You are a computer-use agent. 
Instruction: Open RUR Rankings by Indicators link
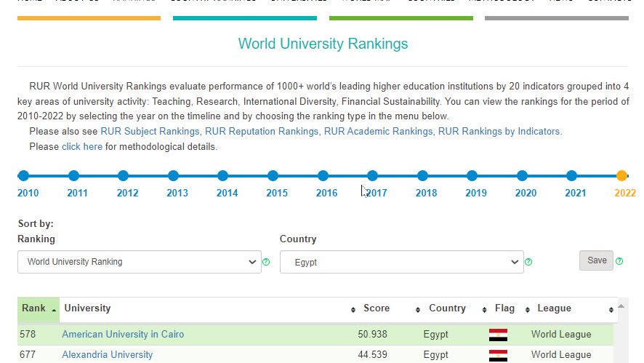500,132
